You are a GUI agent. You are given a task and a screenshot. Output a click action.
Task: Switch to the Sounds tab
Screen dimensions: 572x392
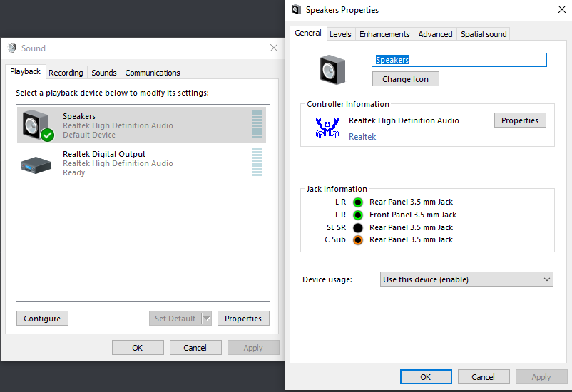pyautogui.click(x=104, y=73)
